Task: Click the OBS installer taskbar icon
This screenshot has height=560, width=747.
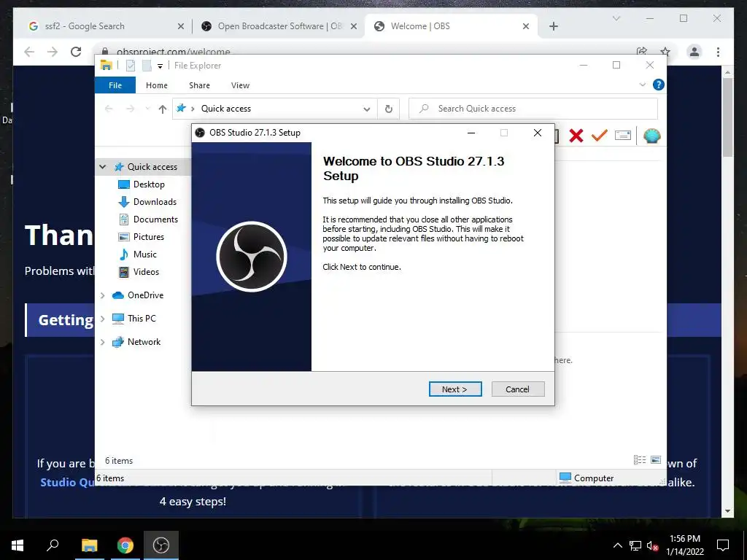Action: coord(161,545)
